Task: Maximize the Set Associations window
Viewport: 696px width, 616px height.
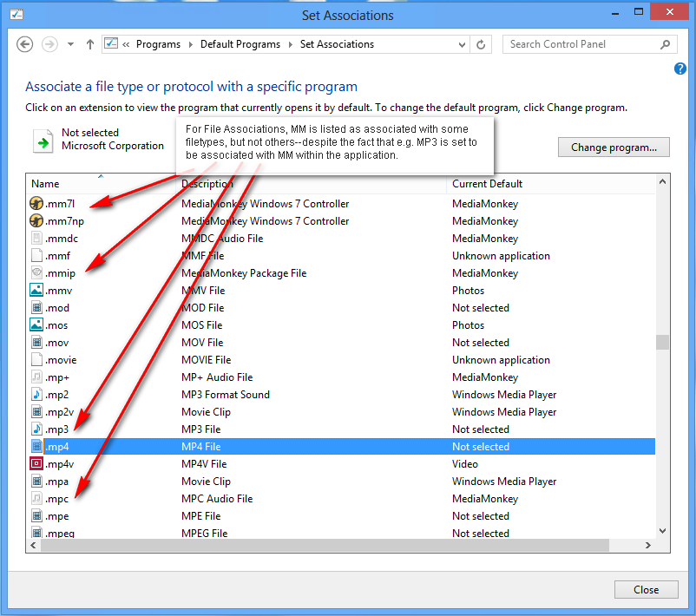Action: 639,12
